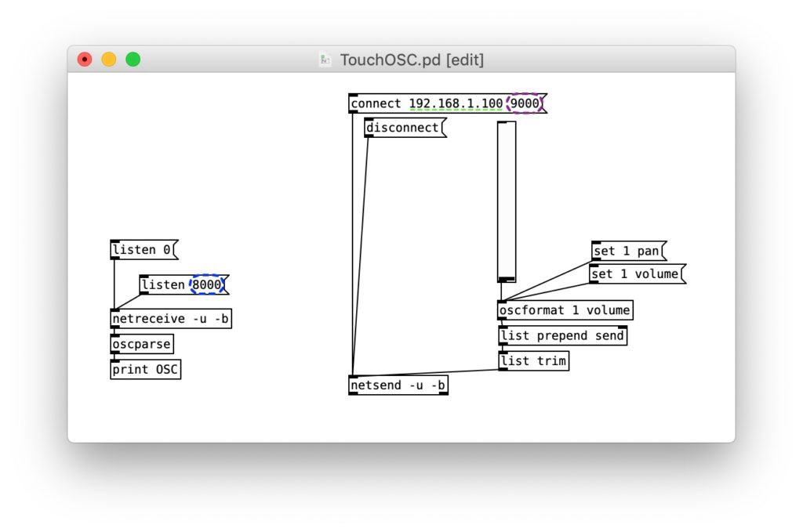Select the netsend -u -b object
The width and height of the screenshot is (803, 532).
click(398, 385)
